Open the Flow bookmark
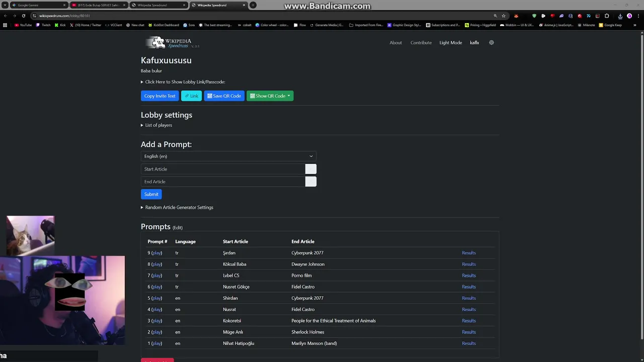The width and height of the screenshot is (644, 362). 300,25
